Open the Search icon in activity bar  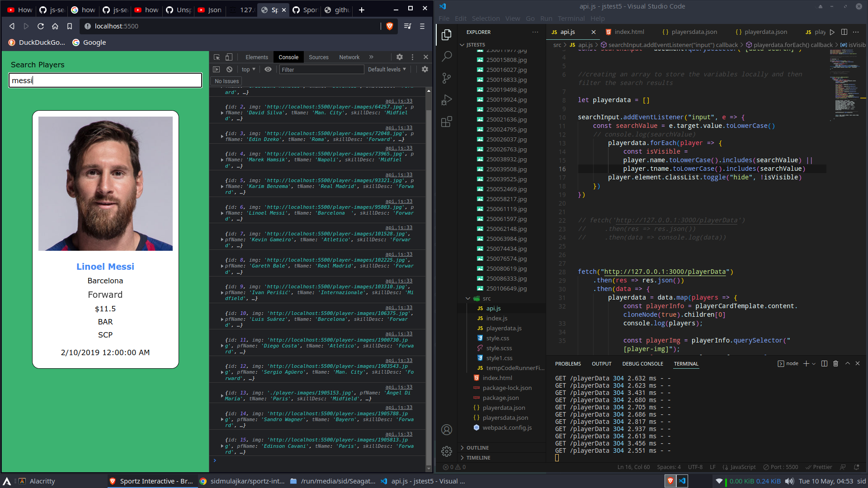pyautogui.click(x=447, y=56)
